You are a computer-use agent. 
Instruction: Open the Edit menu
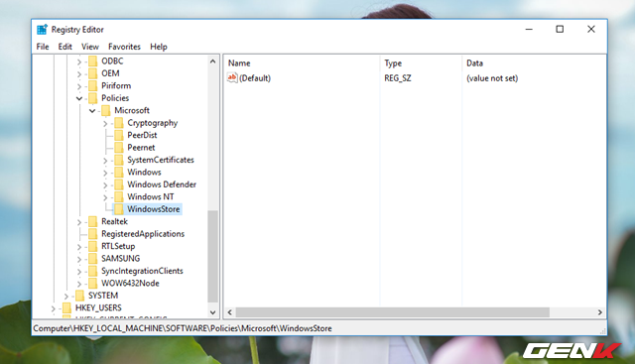(64, 47)
